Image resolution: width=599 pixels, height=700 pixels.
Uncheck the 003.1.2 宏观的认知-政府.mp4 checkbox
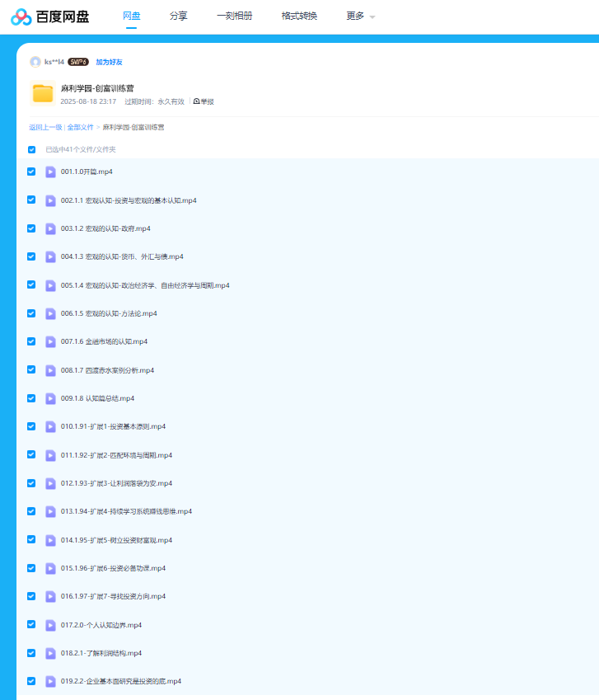(x=31, y=228)
